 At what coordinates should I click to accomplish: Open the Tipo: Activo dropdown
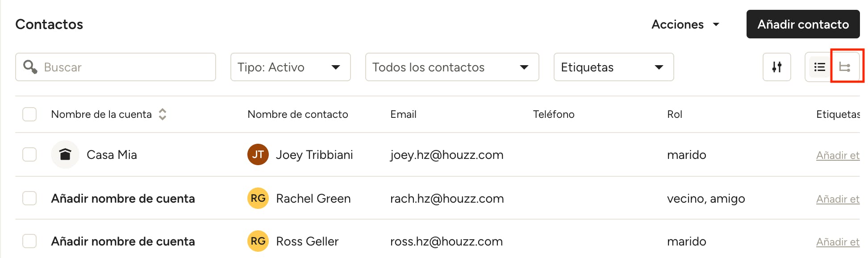291,67
